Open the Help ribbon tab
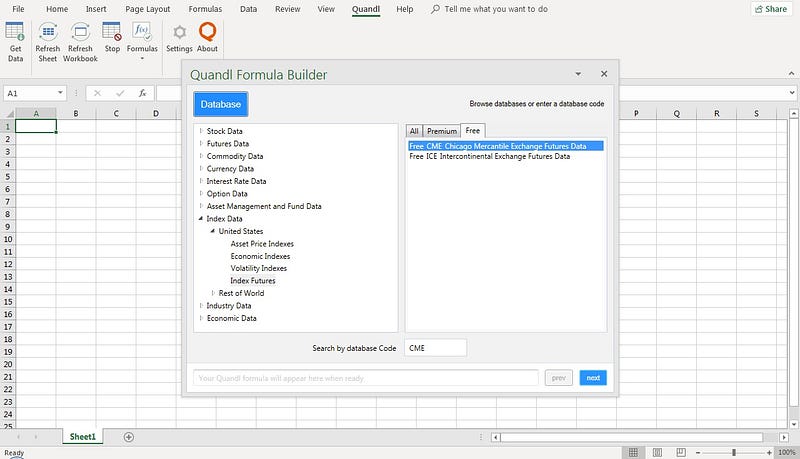 (405, 9)
